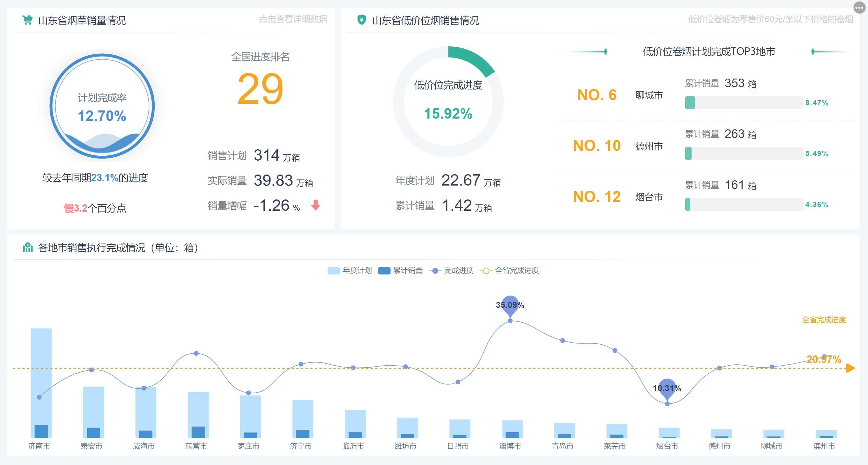
Task: Click the 点击查看详细数据 link
Action: pyautogui.click(x=293, y=19)
